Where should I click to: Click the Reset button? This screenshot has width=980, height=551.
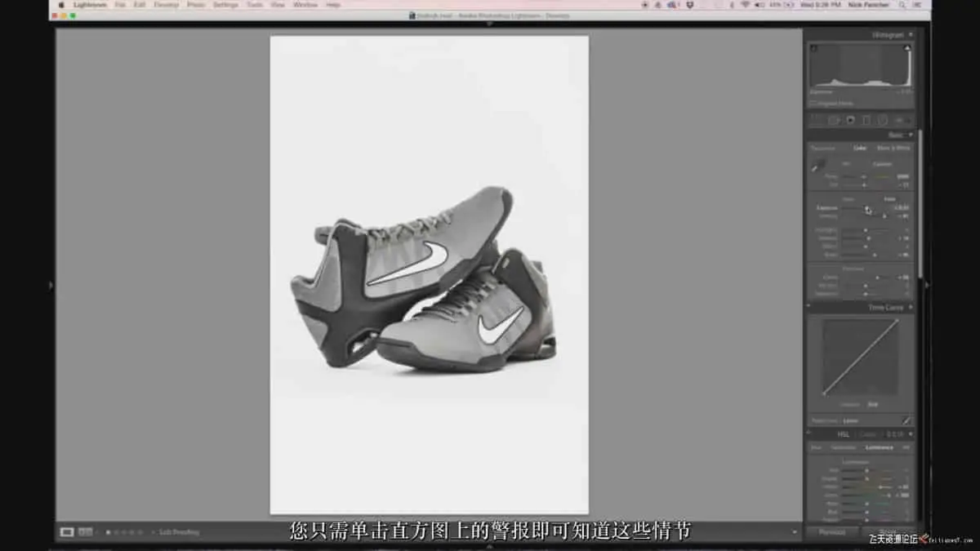888,532
